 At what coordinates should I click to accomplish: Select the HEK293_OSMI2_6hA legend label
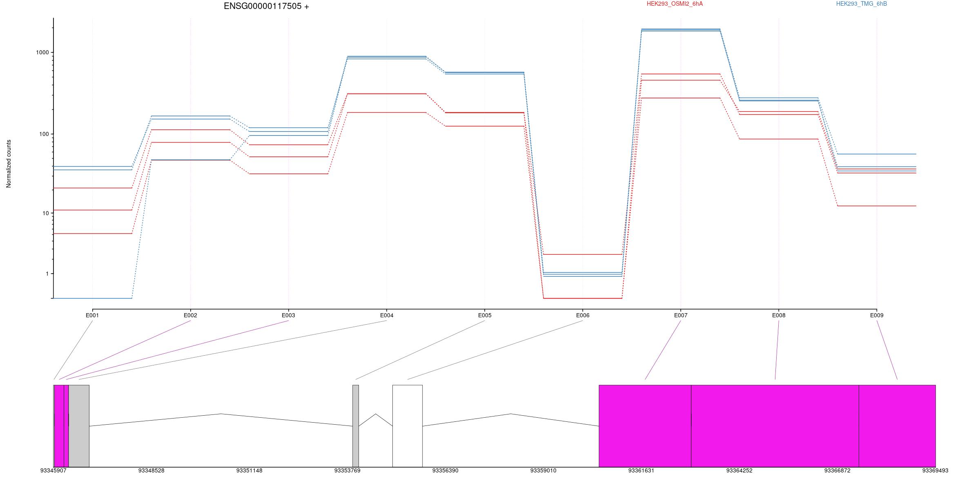tap(675, 4)
